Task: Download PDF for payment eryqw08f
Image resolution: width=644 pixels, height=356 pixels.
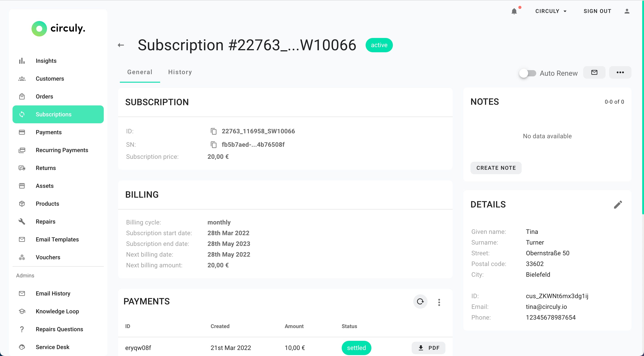Action: [x=428, y=348]
